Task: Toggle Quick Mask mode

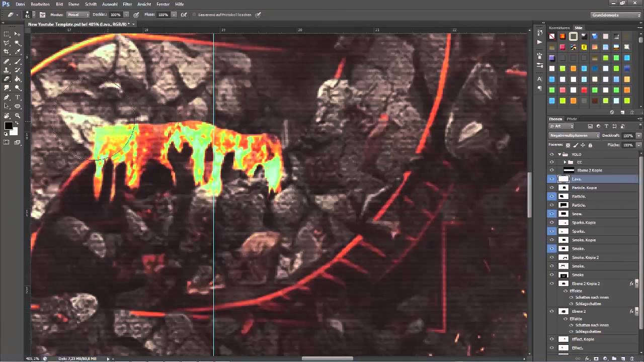Action: tap(7, 142)
